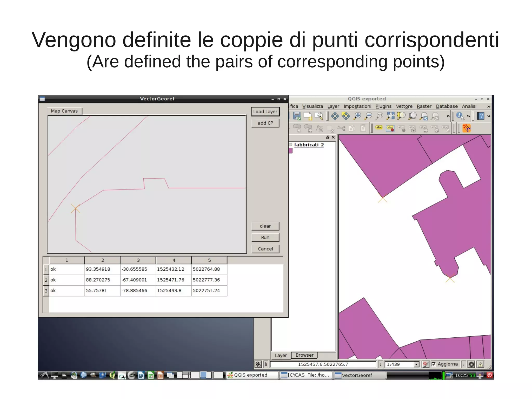Viewport: 532px width, 399px height.
Task: Open the Database menu
Action: (447, 106)
